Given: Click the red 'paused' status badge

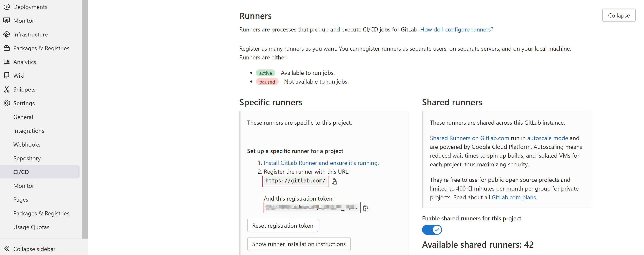Looking at the screenshot, I should pos(267,82).
